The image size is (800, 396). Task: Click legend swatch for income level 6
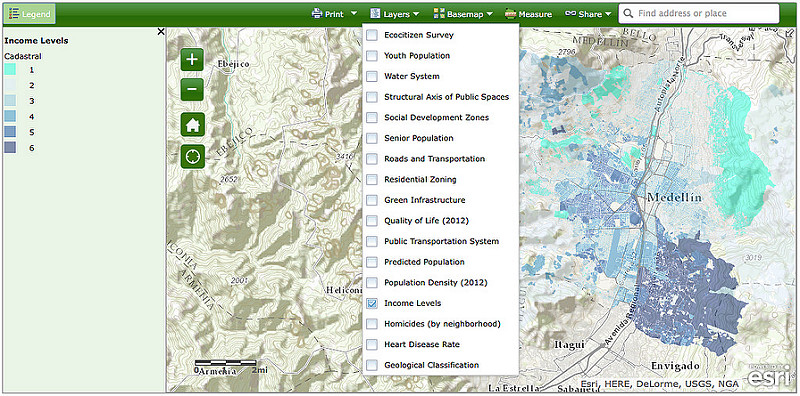tap(10, 148)
